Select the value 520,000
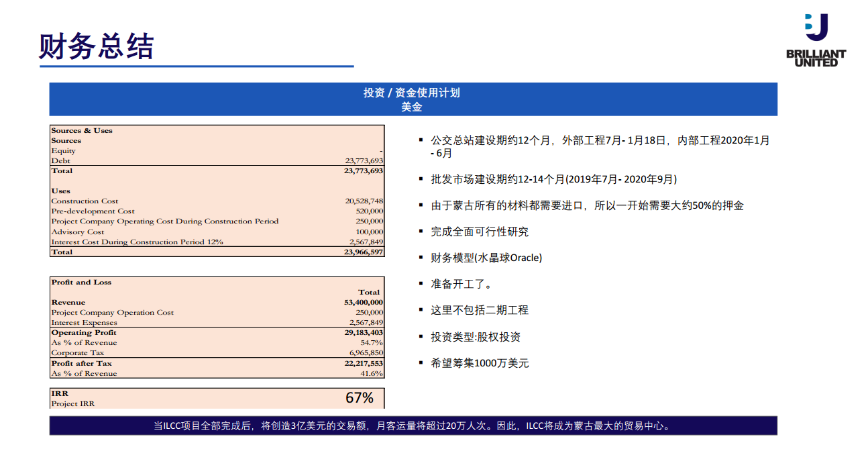This screenshot has height=455, width=868. 370,211
